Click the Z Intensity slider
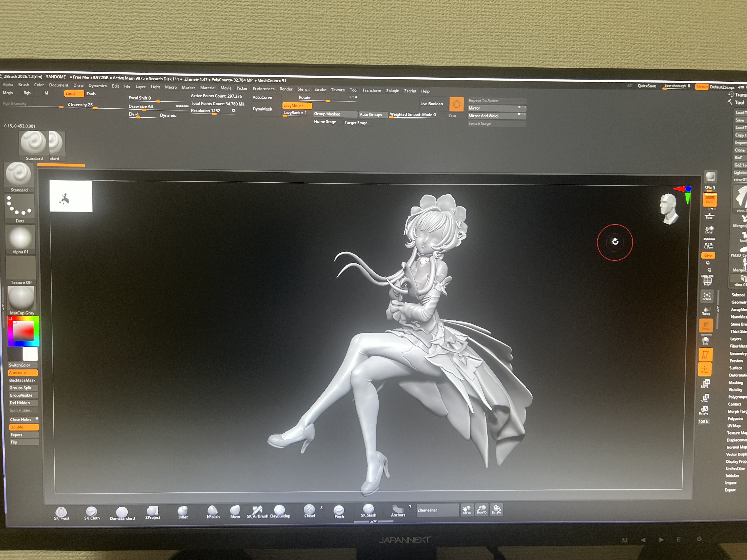The height and width of the screenshot is (560, 747). pos(96,105)
